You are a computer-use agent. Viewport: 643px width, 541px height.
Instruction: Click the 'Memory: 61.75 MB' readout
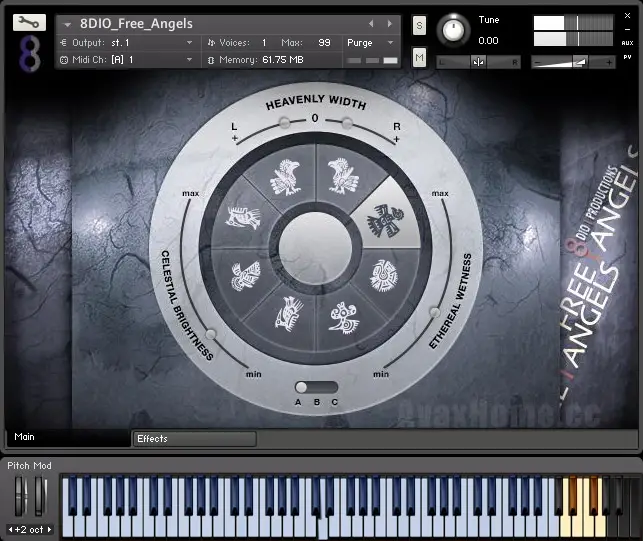[261, 60]
